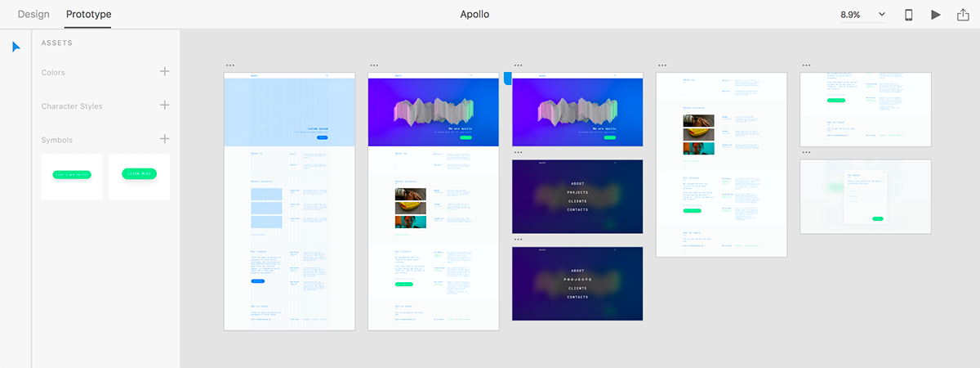
Task: Select green button in contact modal artboard
Action: tap(877, 218)
